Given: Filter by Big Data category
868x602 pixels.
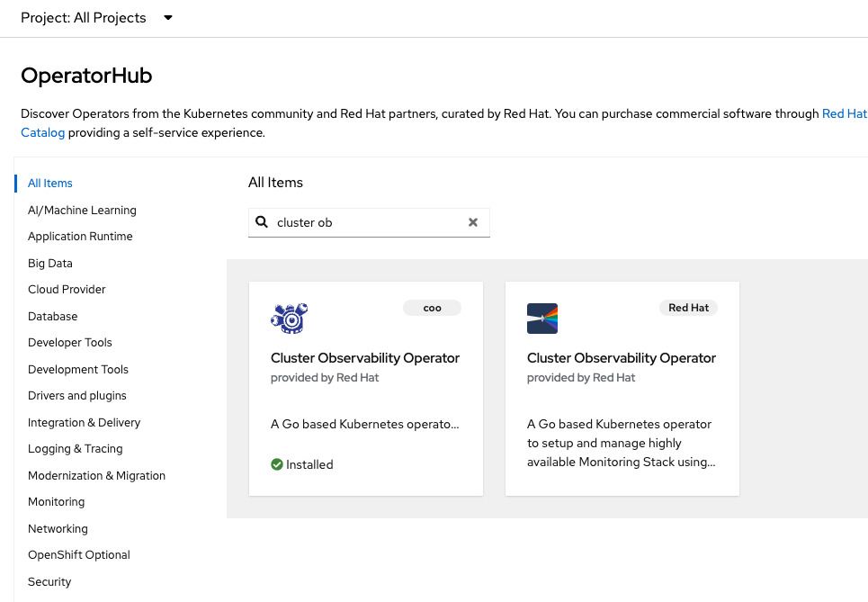Looking at the screenshot, I should pos(50,264).
